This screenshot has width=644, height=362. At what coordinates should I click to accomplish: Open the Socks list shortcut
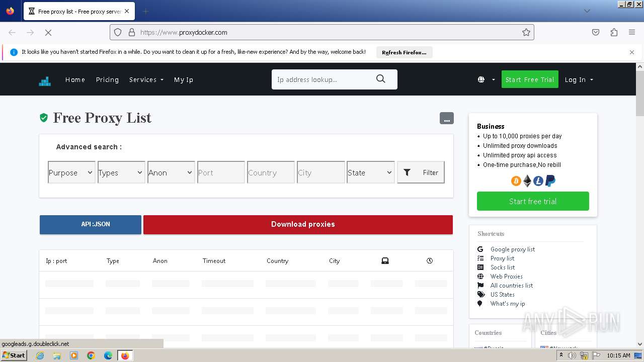pos(503,267)
